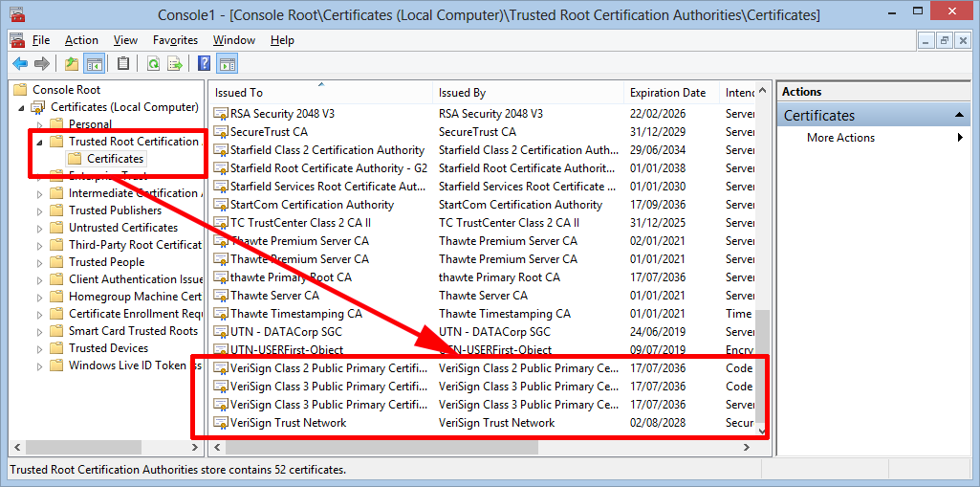Viewport: 980px width, 487px height.
Task: Click the Export List toolbar icon
Action: (x=174, y=63)
